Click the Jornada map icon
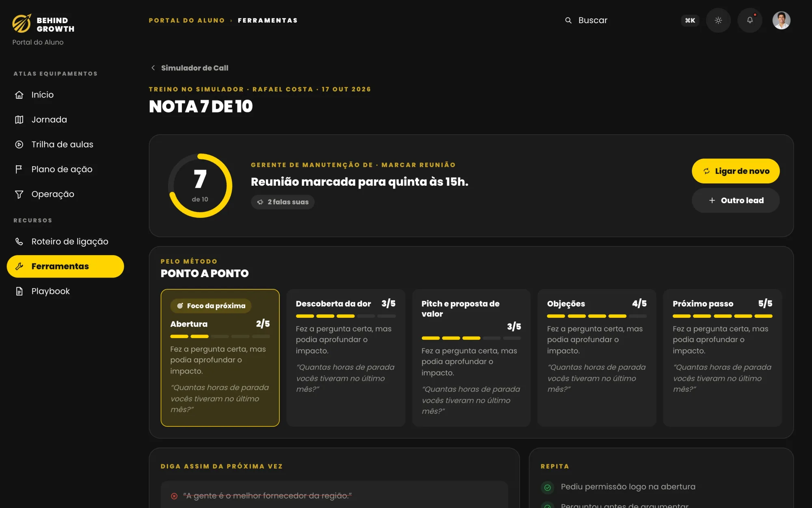Screen dimensions: 812x508 (x=19, y=119)
